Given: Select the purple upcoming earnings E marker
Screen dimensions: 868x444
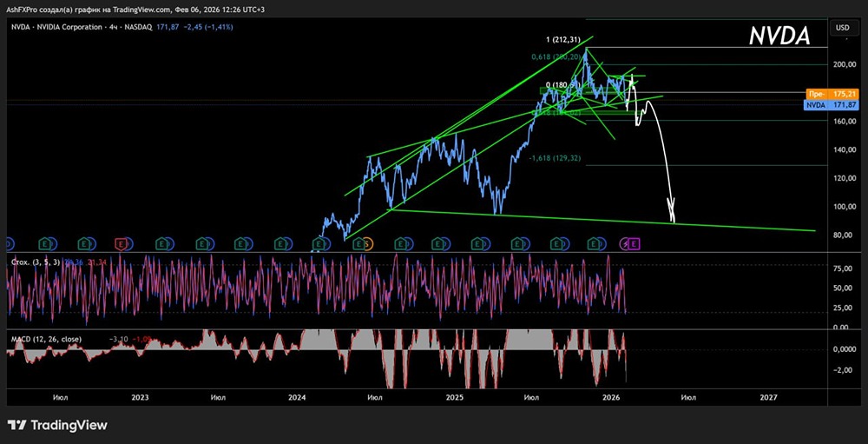Looking at the screenshot, I should [x=635, y=242].
